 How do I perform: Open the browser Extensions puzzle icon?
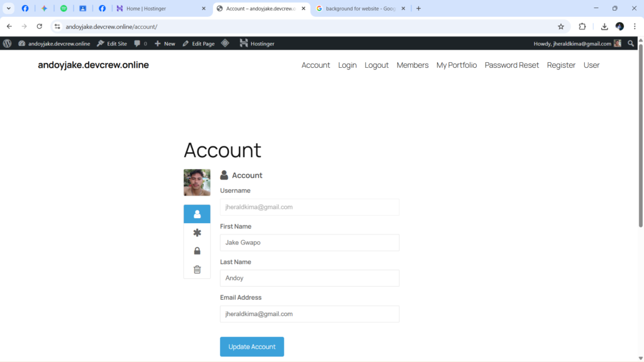(x=582, y=26)
